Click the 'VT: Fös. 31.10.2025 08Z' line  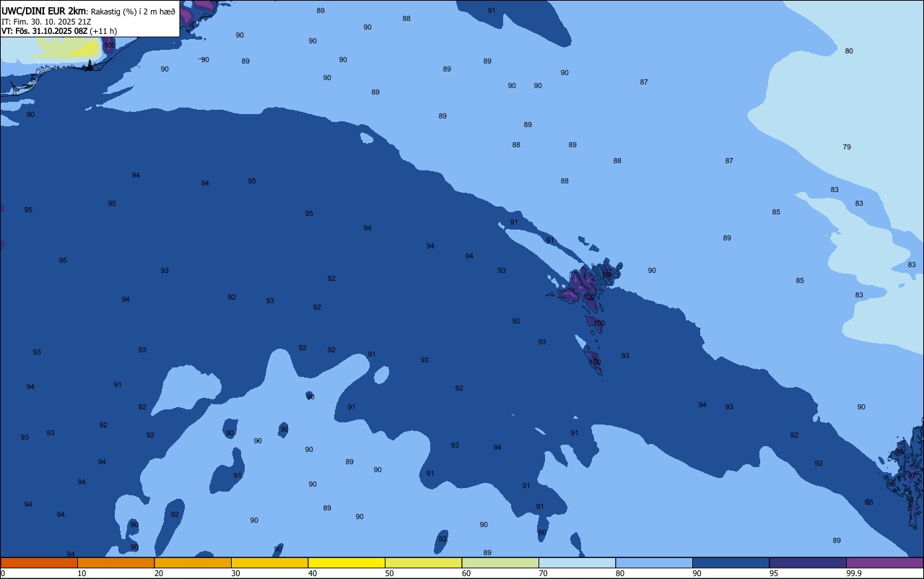pos(44,31)
